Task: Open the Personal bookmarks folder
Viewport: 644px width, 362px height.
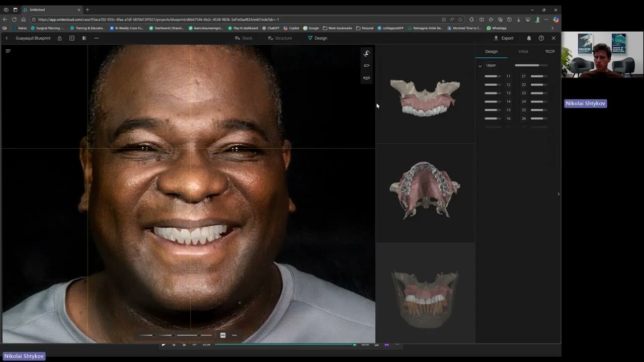Action: [x=365, y=28]
